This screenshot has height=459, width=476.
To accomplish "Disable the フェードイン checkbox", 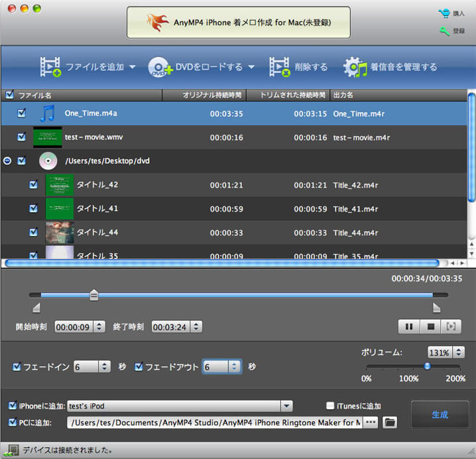I will pyautogui.click(x=17, y=367).
